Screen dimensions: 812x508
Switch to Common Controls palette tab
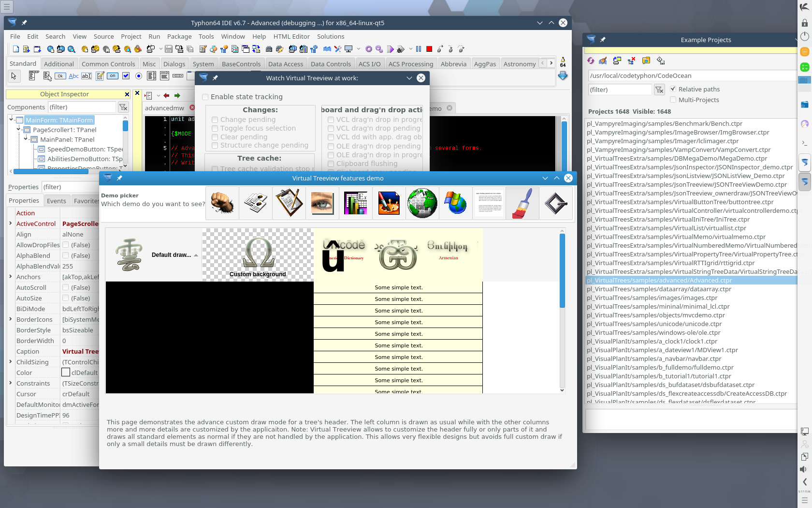pos(108,64)
